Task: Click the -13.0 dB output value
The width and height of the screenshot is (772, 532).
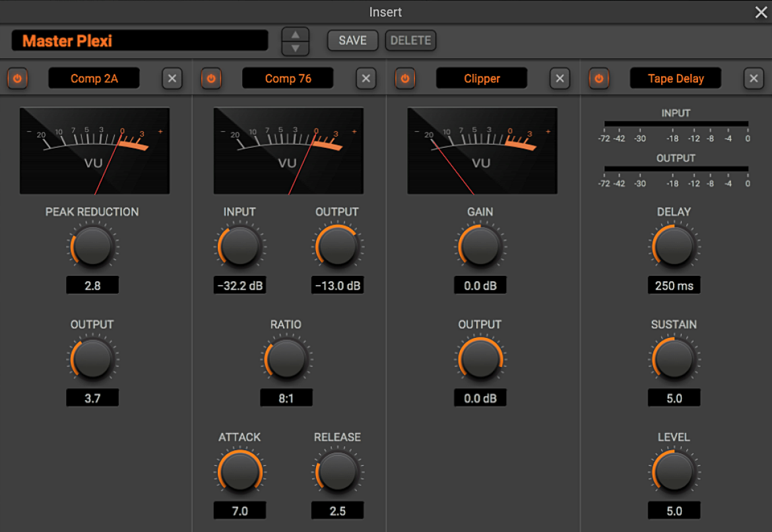Action: pos(337,285)
